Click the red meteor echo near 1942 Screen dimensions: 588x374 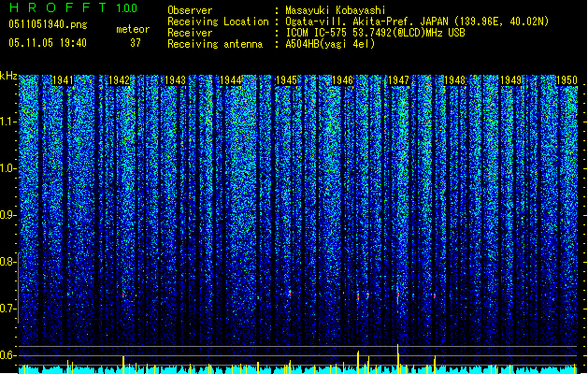123,295
